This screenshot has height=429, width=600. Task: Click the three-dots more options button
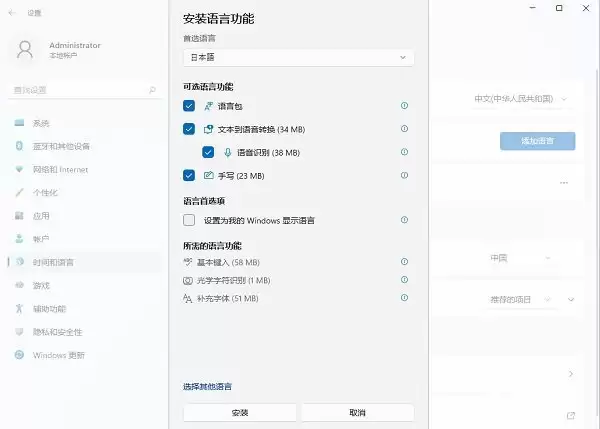pyautogui.click(x=564, y=183)
